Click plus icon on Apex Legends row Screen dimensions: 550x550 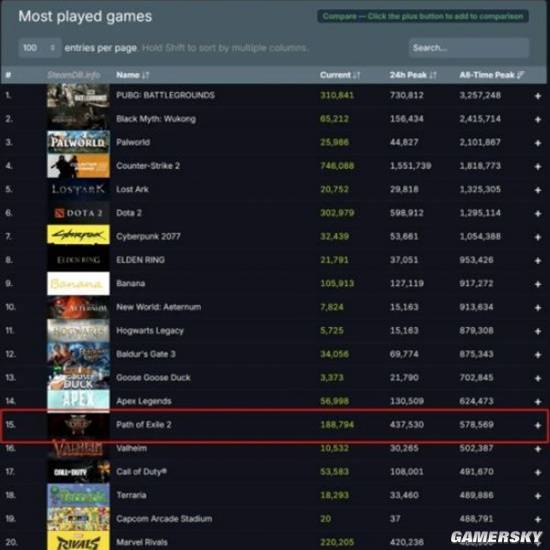(538, 402)
